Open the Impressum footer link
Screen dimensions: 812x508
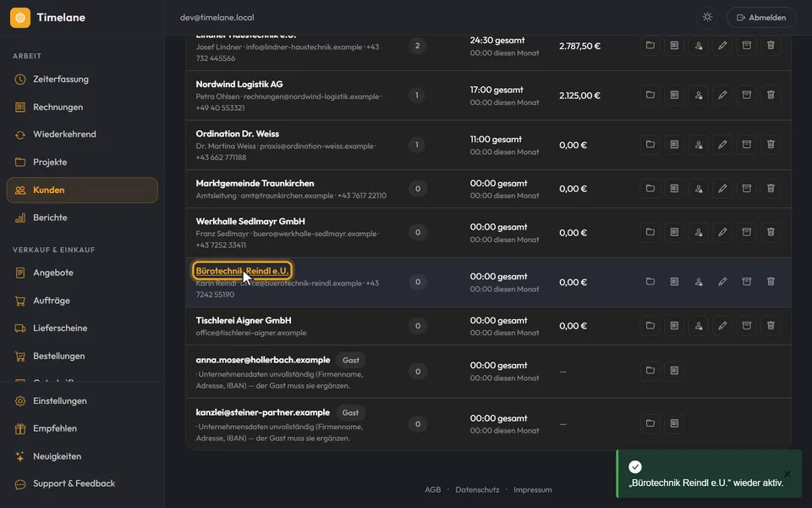533,490
